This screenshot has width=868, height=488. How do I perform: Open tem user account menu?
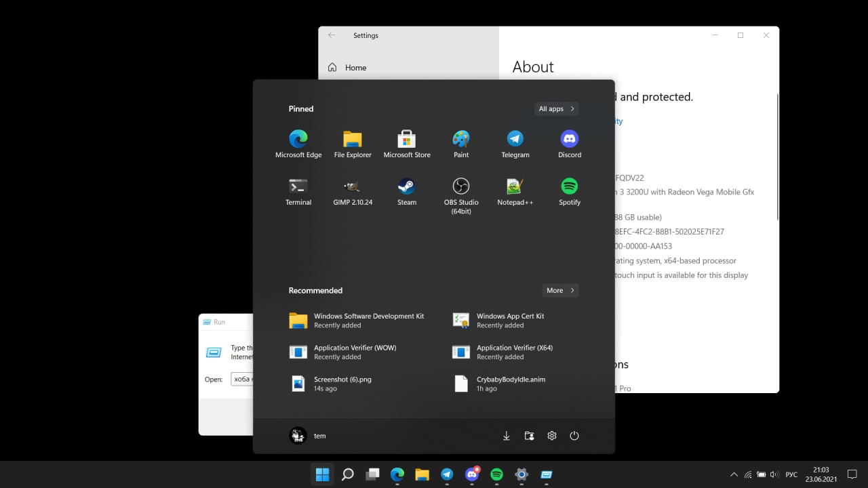tap(308, 436)
